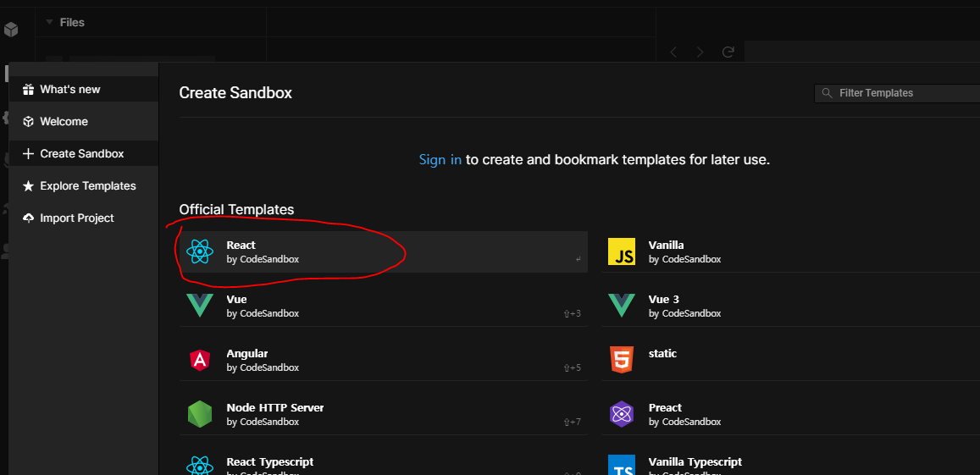This screenshot has height=475, width=980.
Task: Click the Filter Templates search field
Action: 898,92
